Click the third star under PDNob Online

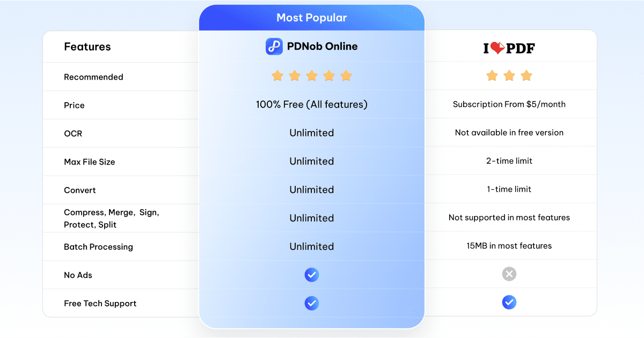(x=312, y=76)
